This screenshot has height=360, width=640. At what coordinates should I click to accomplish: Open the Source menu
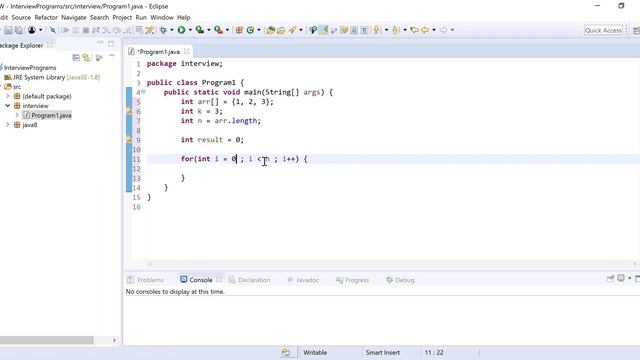tap(21, 18)
